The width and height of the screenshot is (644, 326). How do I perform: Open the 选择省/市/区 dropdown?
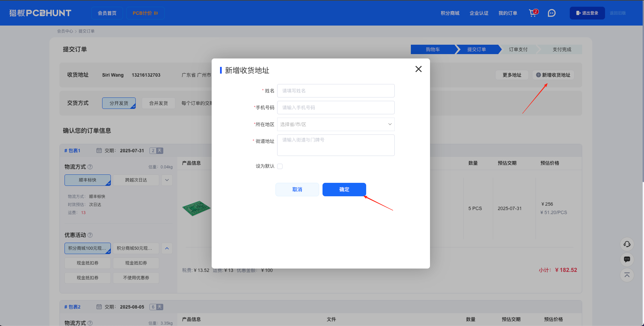point(335,124)
